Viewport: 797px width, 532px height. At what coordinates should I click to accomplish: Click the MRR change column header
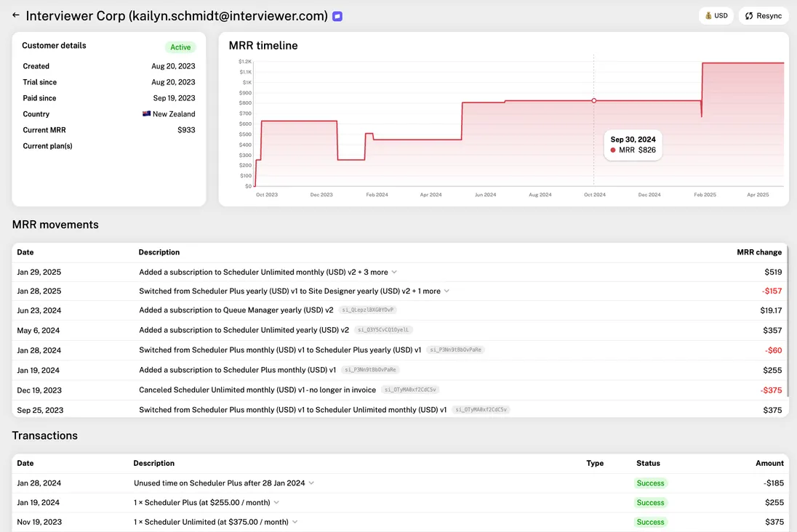[x=758, y=252]
